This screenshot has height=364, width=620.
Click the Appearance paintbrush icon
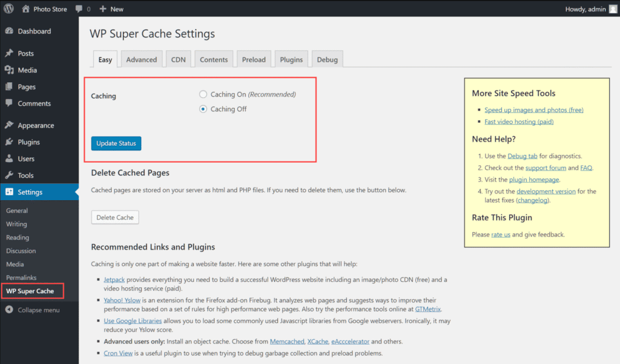(9, 126)
